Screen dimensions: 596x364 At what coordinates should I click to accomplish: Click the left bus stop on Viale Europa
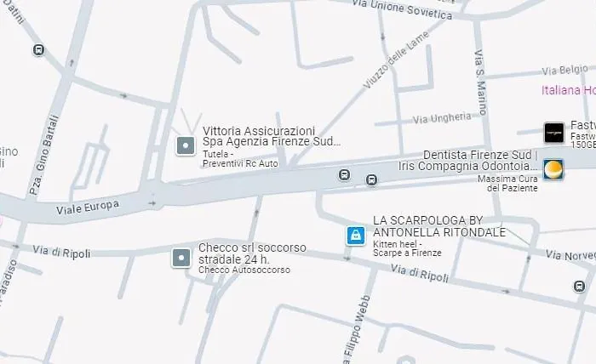tap(344, 175)
